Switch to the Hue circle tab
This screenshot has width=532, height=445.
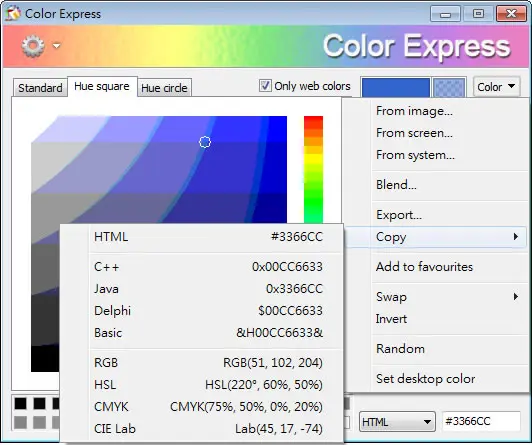pos(164,88)
